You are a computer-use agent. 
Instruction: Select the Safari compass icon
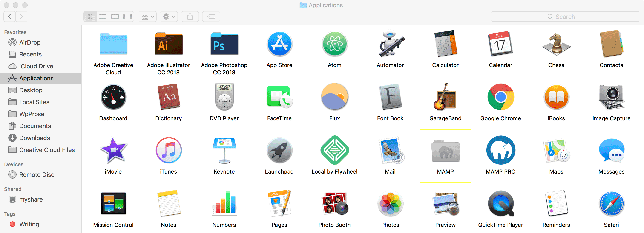(612, 204)
